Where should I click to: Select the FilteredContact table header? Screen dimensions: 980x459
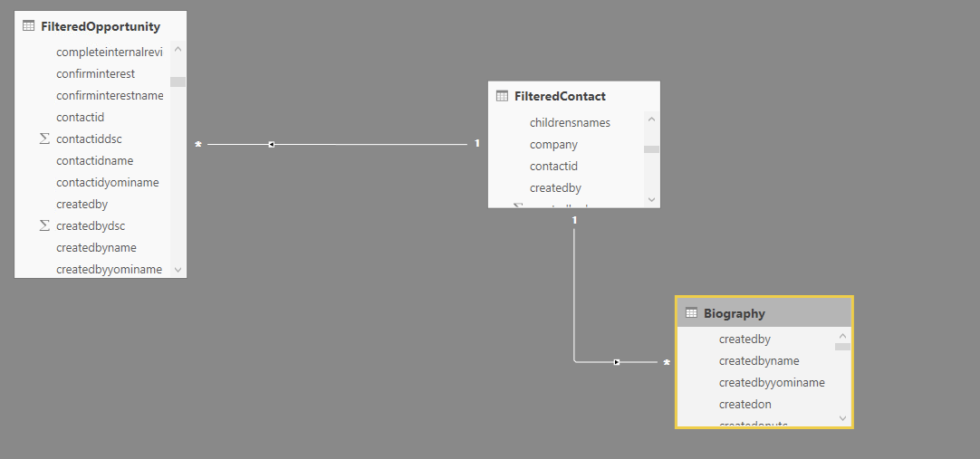(573, 96)
